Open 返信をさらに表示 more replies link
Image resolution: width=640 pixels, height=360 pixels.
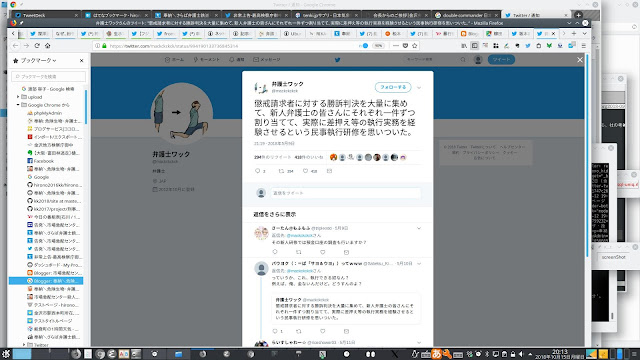point(275,214)
